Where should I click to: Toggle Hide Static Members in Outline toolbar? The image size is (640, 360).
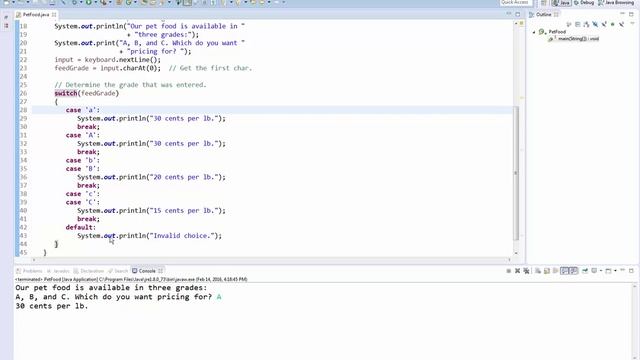pyautogui.click(x=604, y=24)
